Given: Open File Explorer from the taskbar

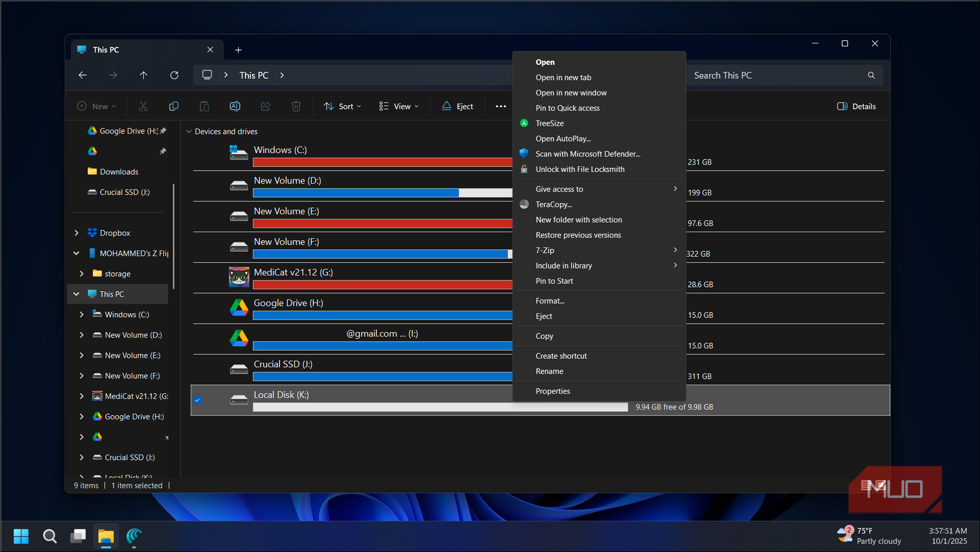Looking at the screenshot, I should point(106,536).
